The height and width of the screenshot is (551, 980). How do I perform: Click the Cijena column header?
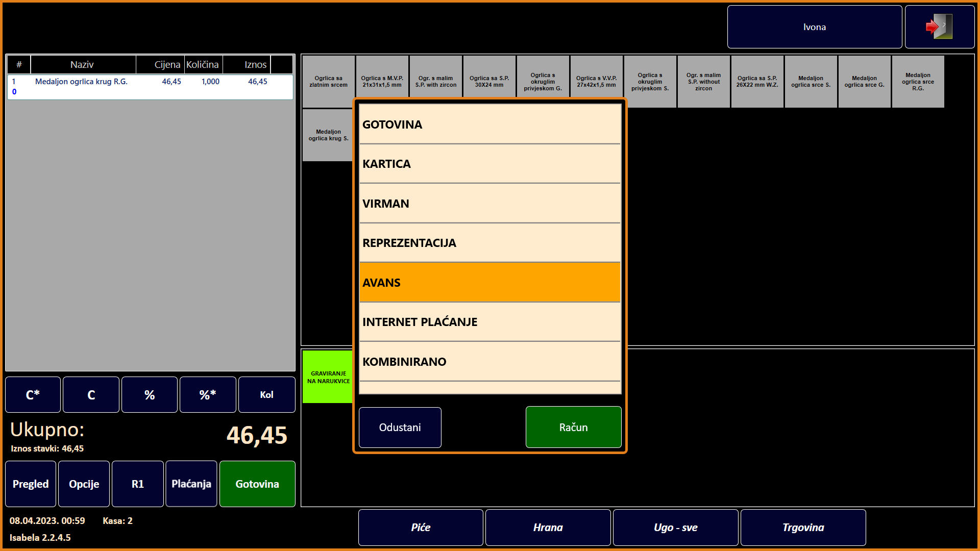point(160,65)
